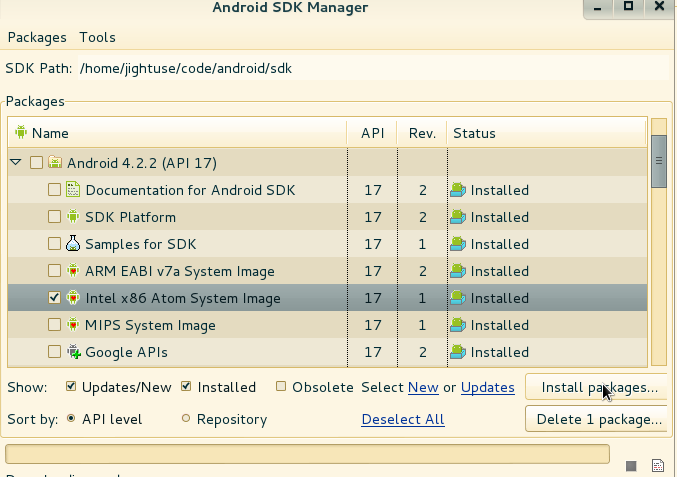Viewport: 677px width, 477px height.
Task: Click the installed status icon for Intel x86 row
Action: point(458,298)
